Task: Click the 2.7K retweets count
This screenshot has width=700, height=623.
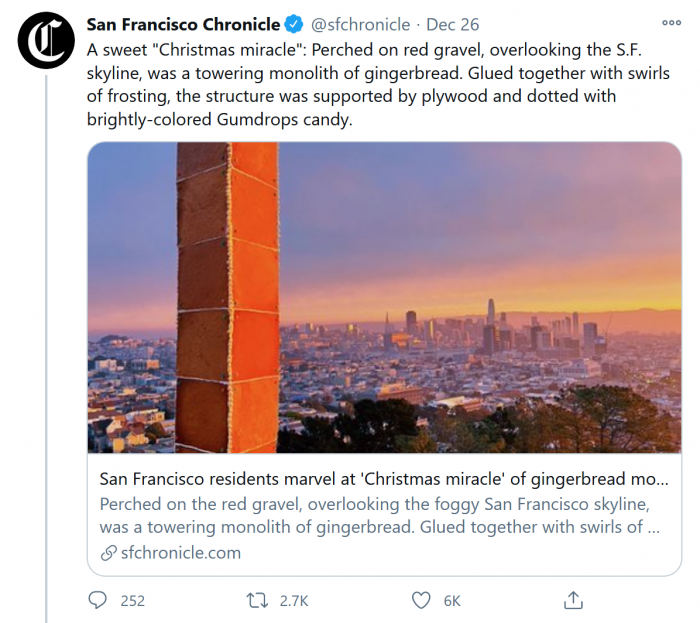Action: pyautogui.click(x=293, y=601)
